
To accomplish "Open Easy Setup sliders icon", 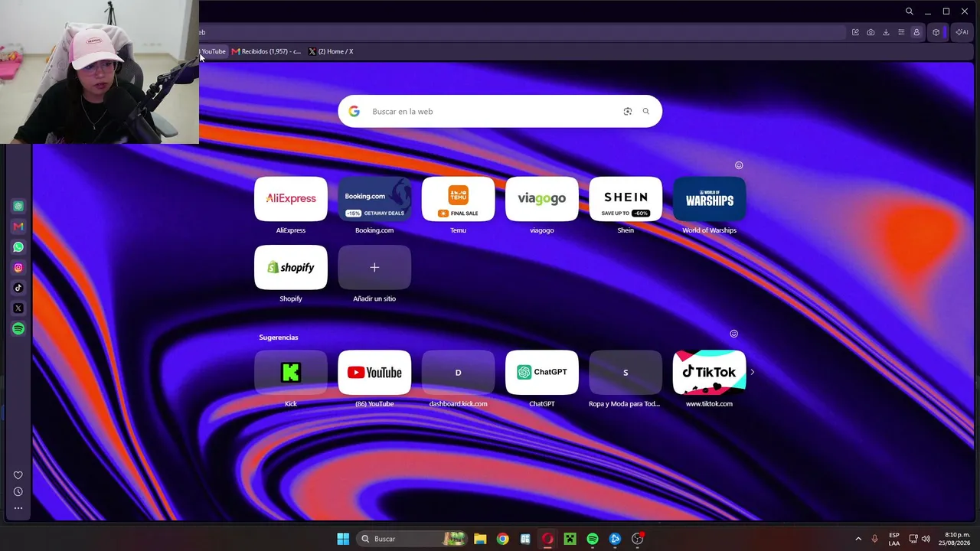I will click(x=901, y=32).
